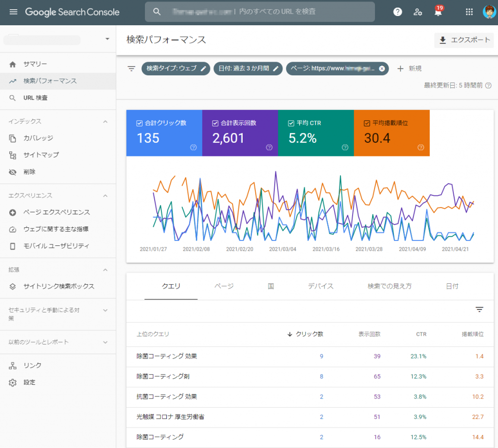Open the notifications bell icon
This screenshot has width=498, height=448.
click(x=438, y=13)
